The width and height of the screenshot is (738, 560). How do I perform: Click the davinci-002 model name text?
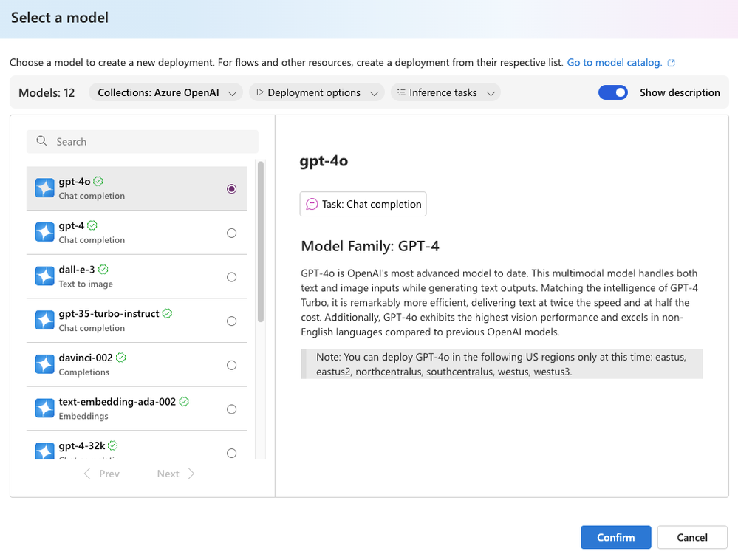86,358
